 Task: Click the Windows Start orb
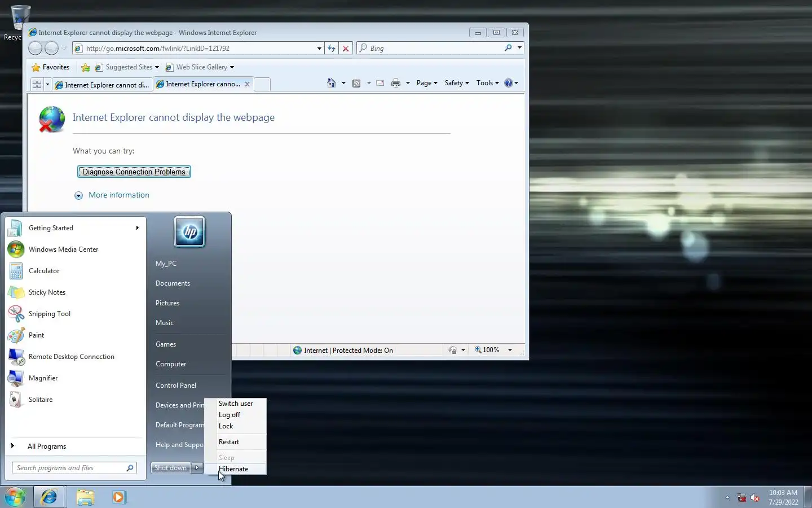[15, 497]
